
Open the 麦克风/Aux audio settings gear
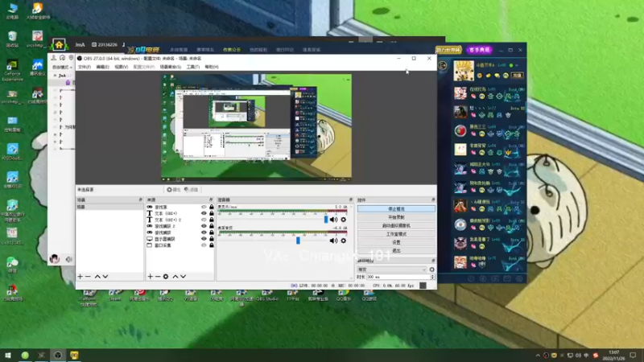(344, 220)
